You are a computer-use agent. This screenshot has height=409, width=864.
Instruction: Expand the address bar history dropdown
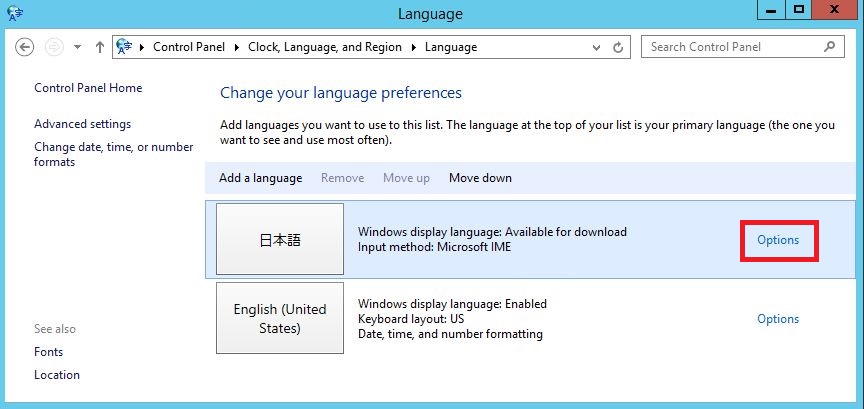[x=596, y=48]
